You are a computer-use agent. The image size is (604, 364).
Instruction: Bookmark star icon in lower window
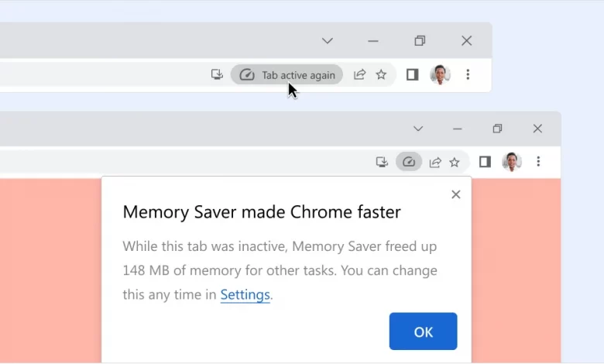455,162
